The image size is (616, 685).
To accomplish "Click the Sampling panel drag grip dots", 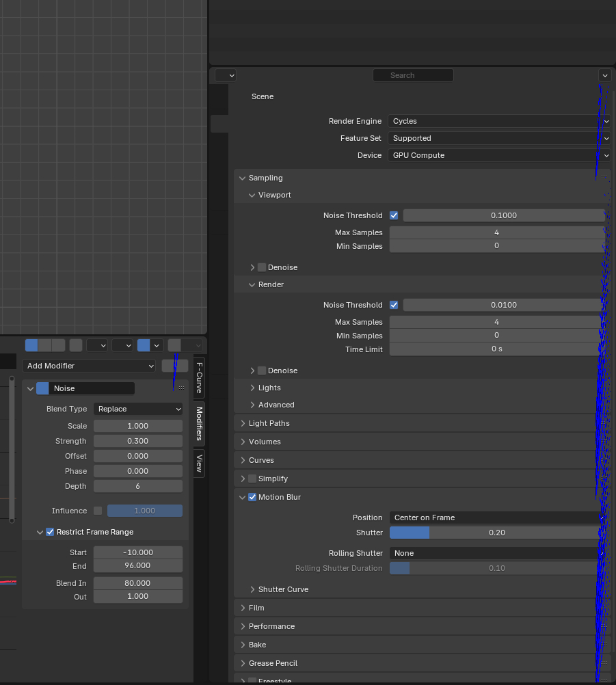I will coord(604,178).
